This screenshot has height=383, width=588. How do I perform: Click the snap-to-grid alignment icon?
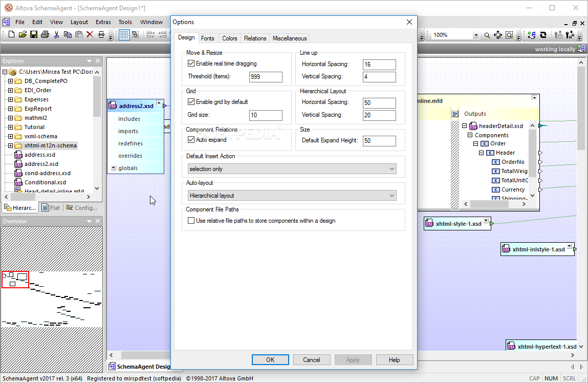136,35
